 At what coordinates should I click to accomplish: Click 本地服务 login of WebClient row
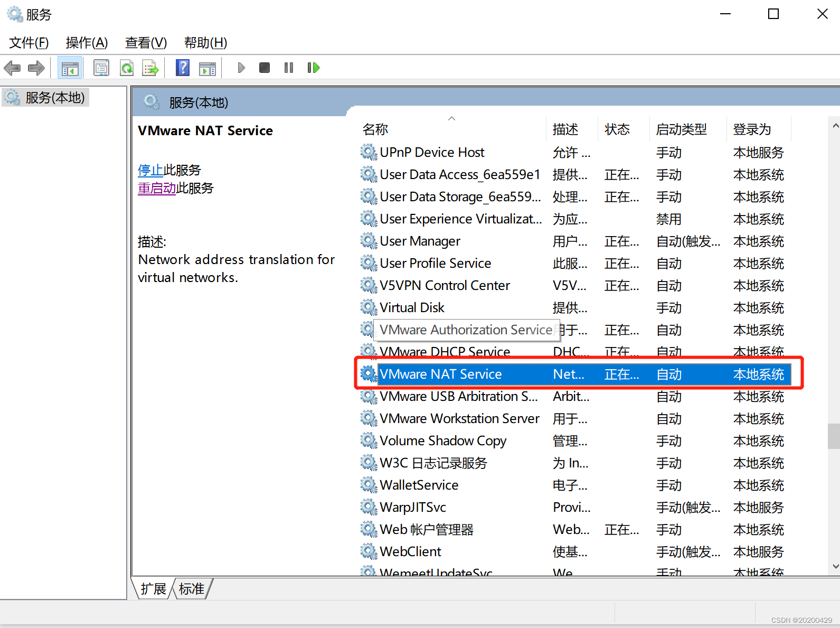(758, 551)
